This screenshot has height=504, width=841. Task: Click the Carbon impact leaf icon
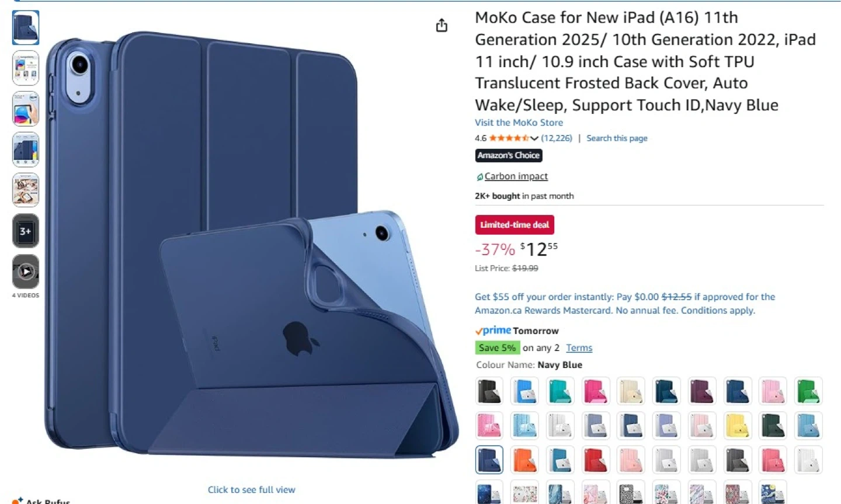[x=479, y=176]
